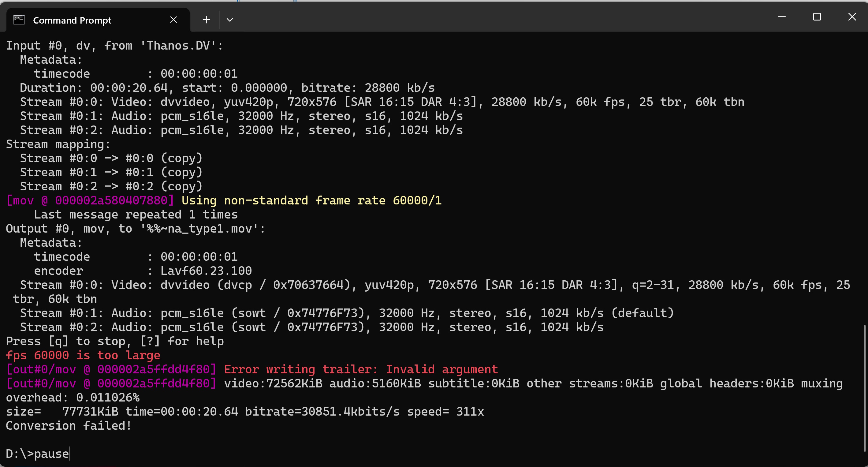Click the 'overhead: 0.011026%' line

click(x=73, y=398)
